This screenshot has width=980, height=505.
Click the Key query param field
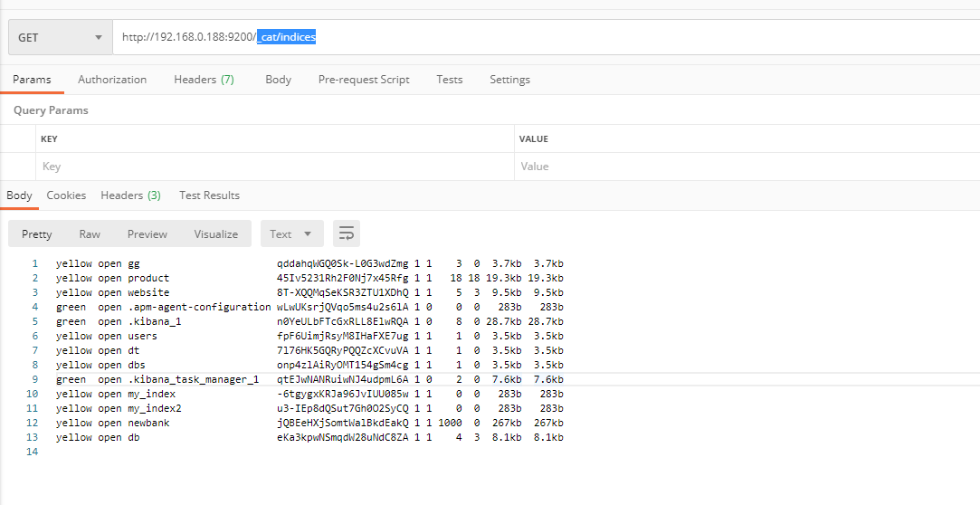click(x=275, y=167)
